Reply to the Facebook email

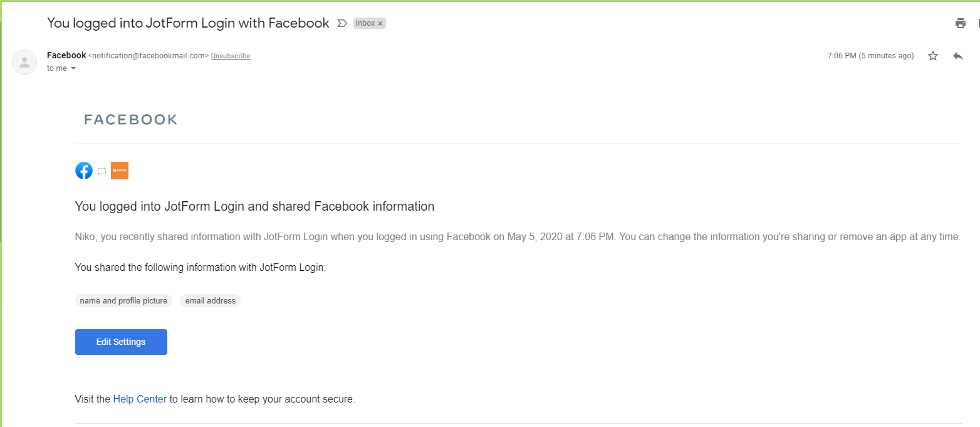[957, 55]
